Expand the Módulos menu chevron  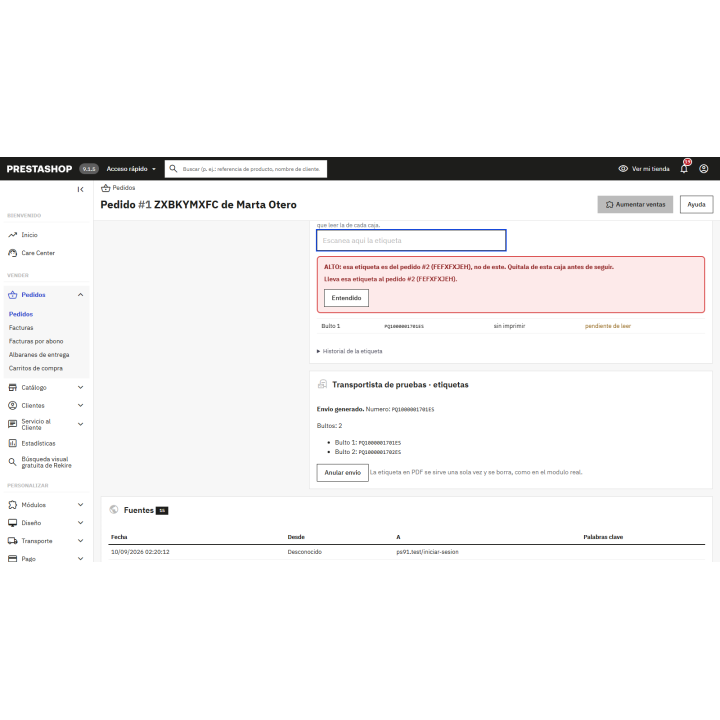click(x=80, y=505)
